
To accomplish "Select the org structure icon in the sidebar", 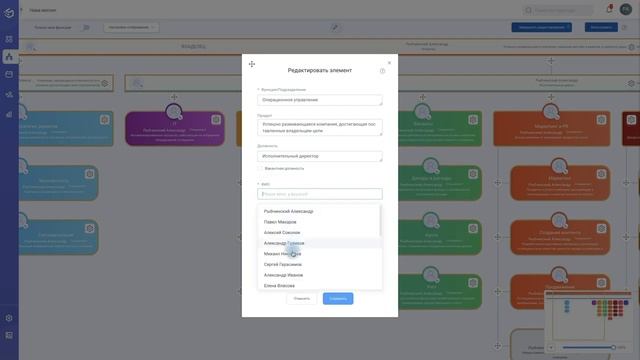I will tap(9, 56).
